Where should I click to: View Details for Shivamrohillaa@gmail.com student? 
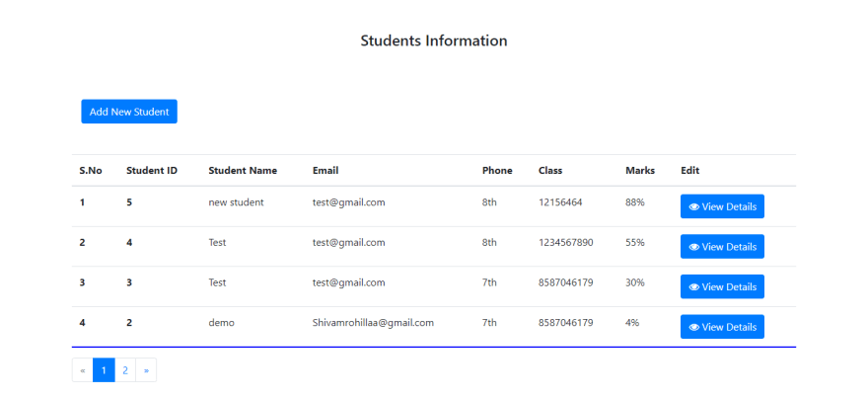pos(722,327)
